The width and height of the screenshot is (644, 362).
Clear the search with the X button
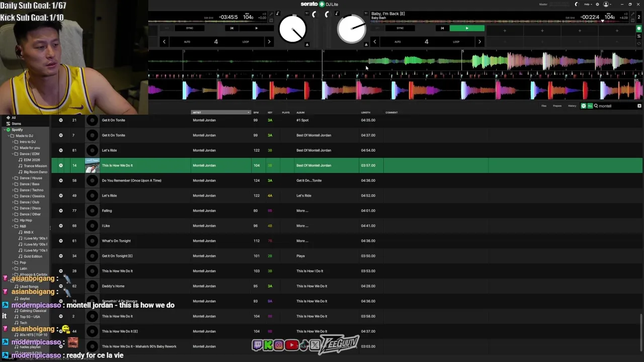[x=639, y=106]
